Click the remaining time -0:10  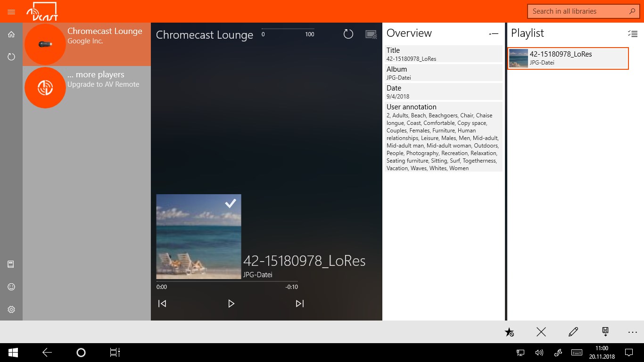click(292, 287)
